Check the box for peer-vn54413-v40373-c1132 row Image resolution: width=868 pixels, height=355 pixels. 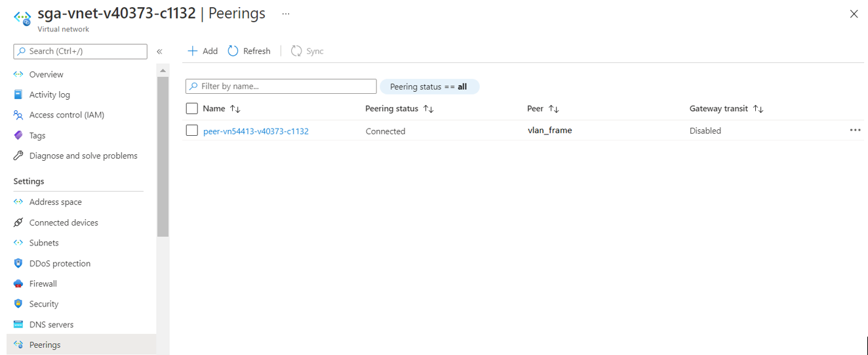191,131
